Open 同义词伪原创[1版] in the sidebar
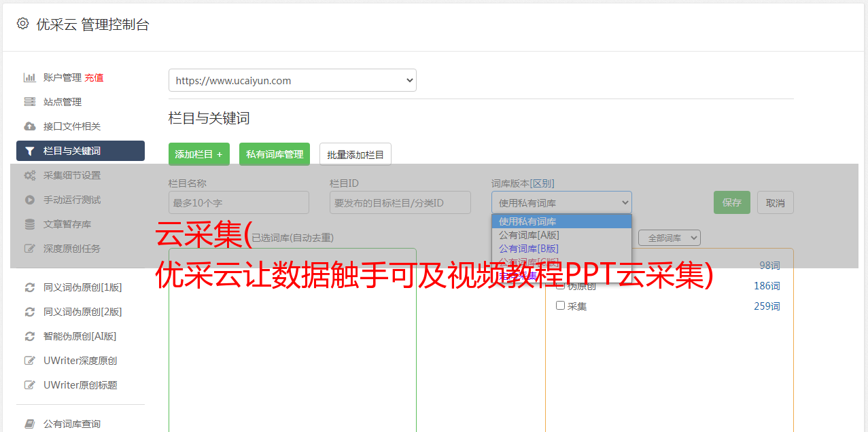 [83, 287]
